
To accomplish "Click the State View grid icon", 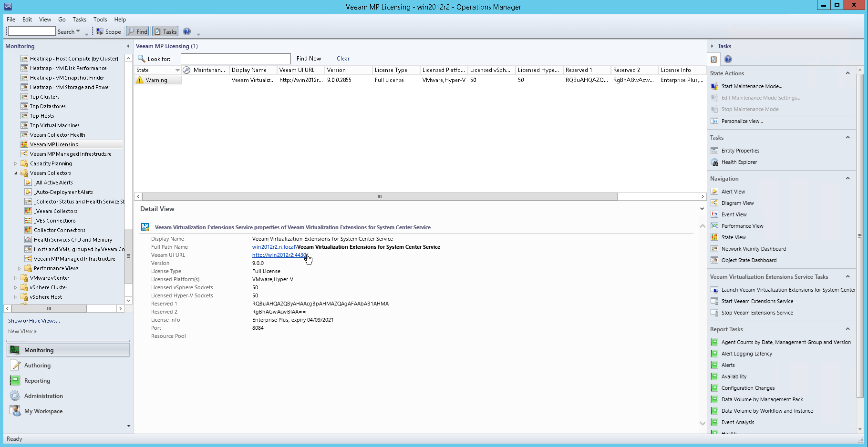I will tap(714, 237).
